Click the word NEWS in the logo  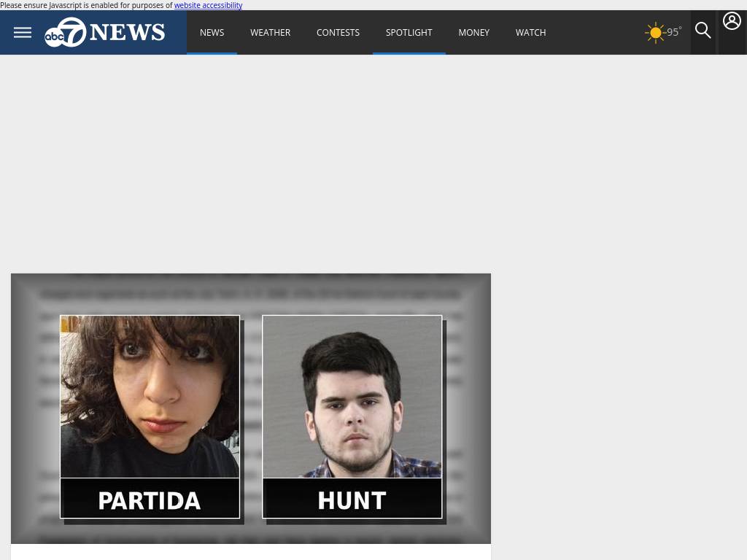pyautogui.click(x=127, y=32)
